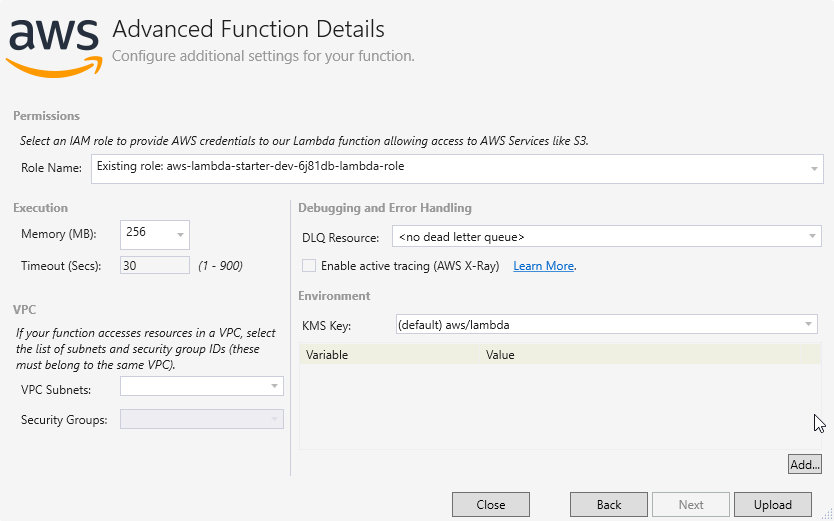Click the 'Advanced Function Details' title
This screenshot has height=521, width=834.
(248, 29)
